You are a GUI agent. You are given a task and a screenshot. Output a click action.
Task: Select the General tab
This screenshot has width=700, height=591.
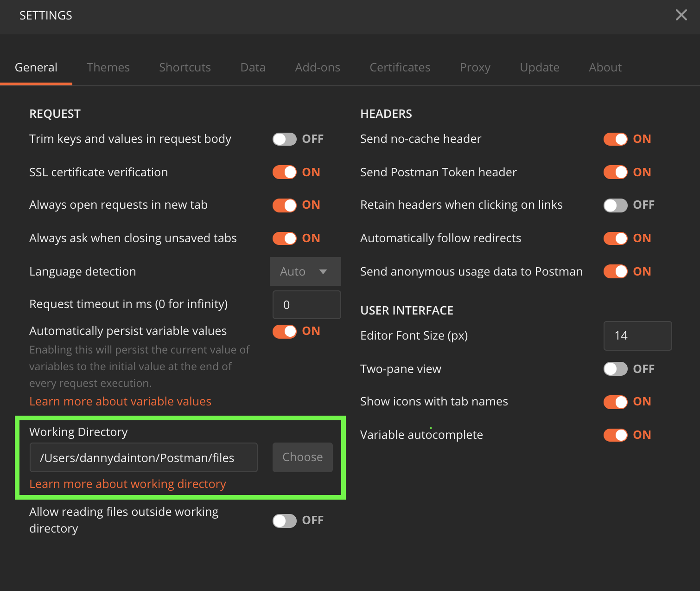[x=36, y=67]
